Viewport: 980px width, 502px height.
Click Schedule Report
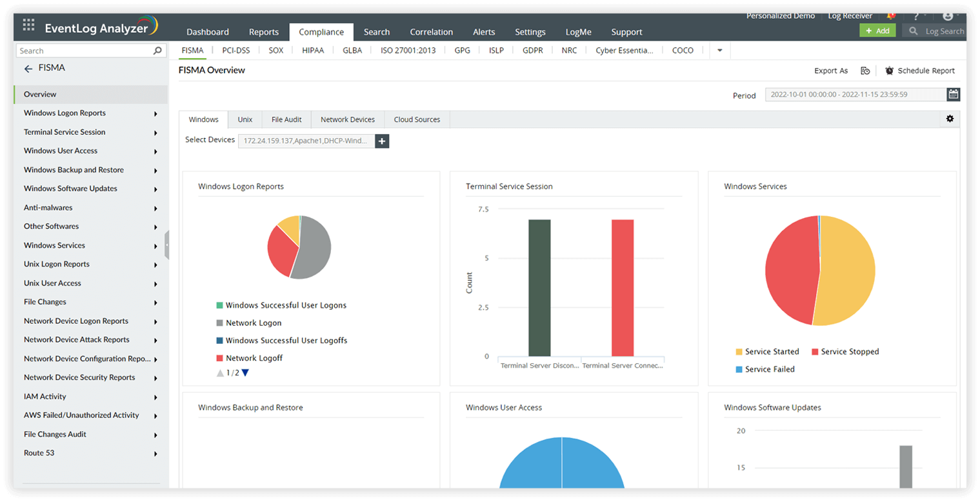[x=920, y=71]
